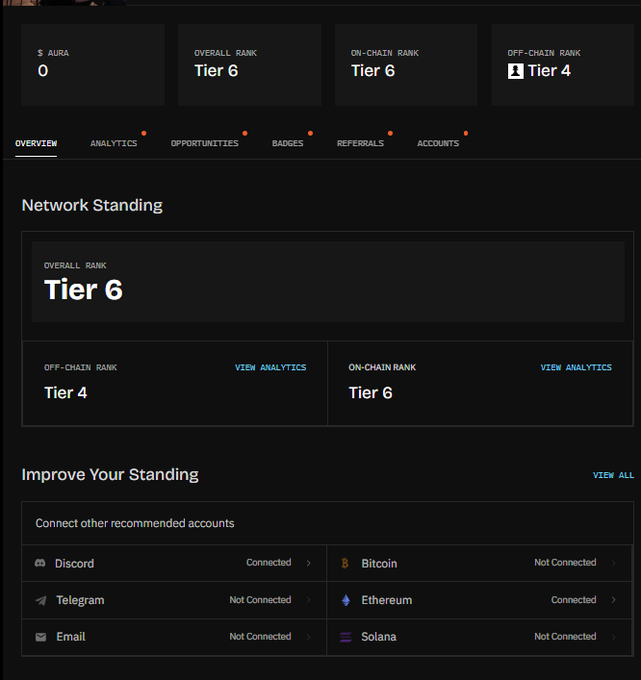Open the Referrals tab
This screenshot has height=680, width=641.
click(360, 143)
